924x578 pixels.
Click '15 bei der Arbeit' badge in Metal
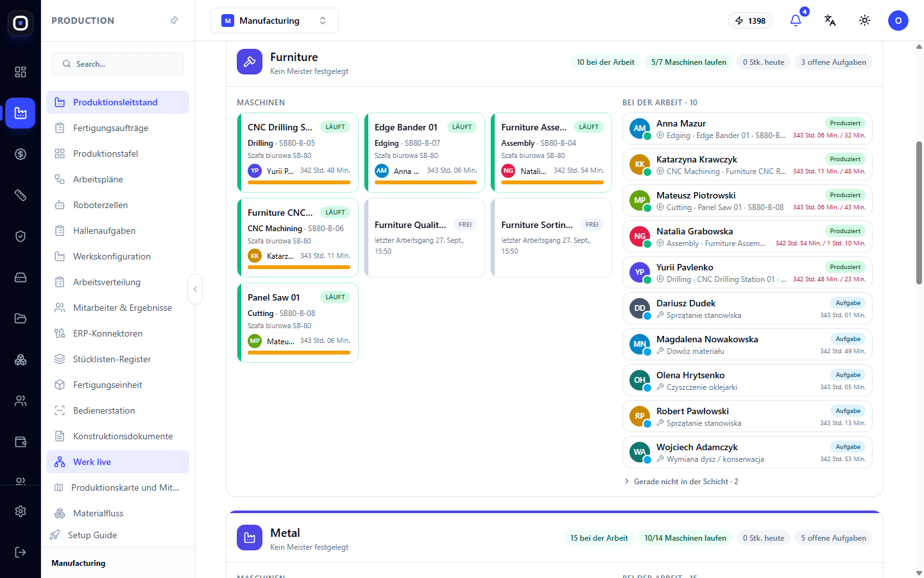point(599,538)
